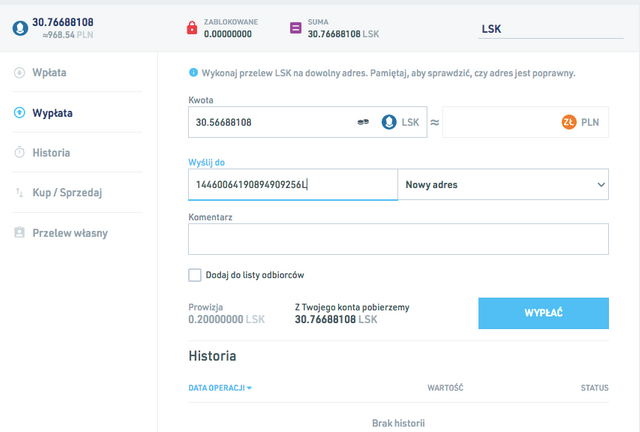
Task: Sort by Data operacji arrow
Action: pos(249,387)
